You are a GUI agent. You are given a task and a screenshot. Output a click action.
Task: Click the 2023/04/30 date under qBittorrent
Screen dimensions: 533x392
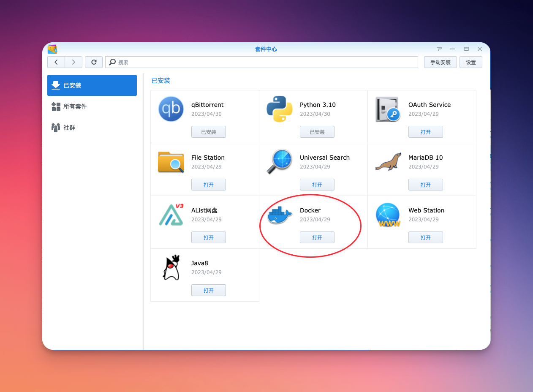(x=207, y=114)
